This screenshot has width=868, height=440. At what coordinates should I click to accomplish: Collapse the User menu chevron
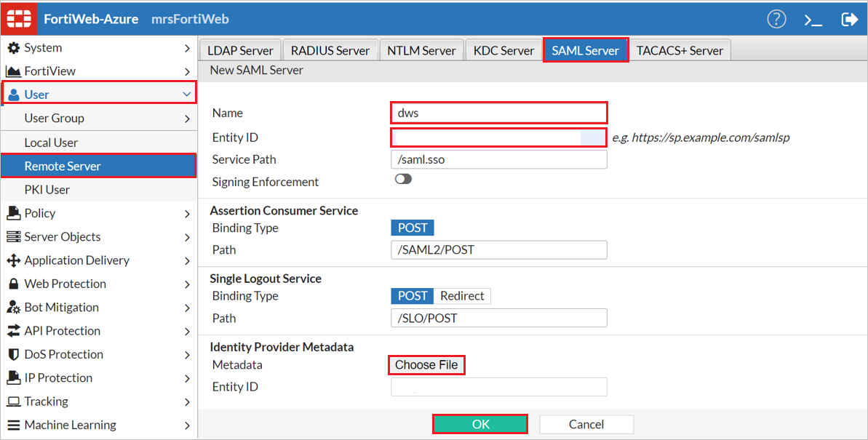click(186, 95)
